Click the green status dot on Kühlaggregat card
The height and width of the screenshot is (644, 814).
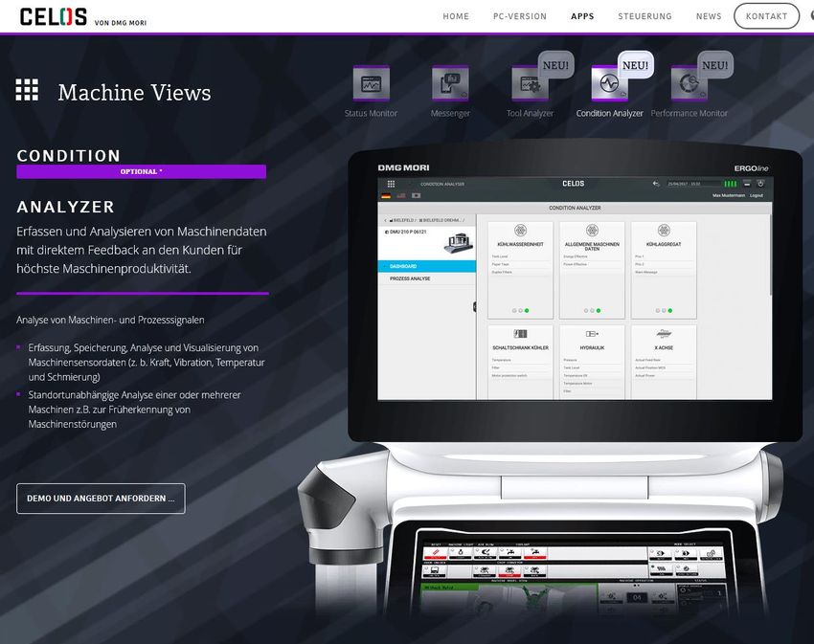click(x=670, y=310)
